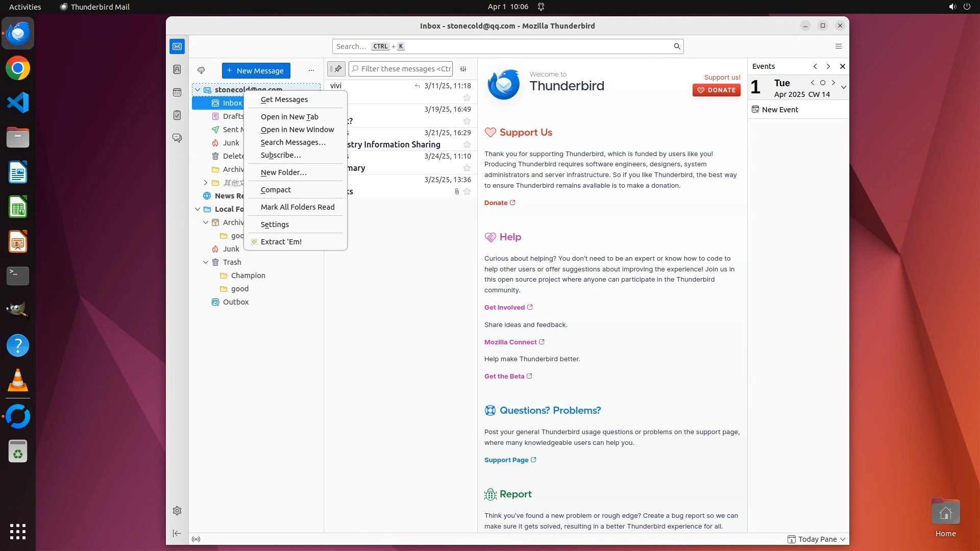The height and width of the screenshot is (551, 980).
Task: Toggle the Today Pane button
Action: point(816,539)
